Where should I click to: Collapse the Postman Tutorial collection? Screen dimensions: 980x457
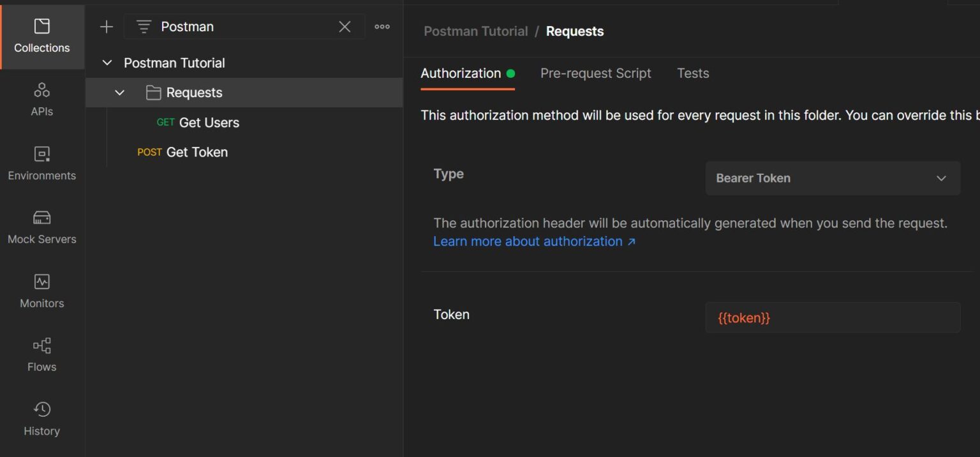[106, 63]
